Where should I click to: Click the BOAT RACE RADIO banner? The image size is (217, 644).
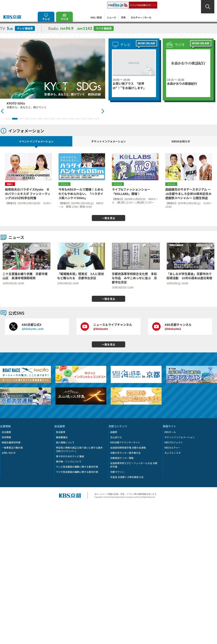(x=26, y=374)
